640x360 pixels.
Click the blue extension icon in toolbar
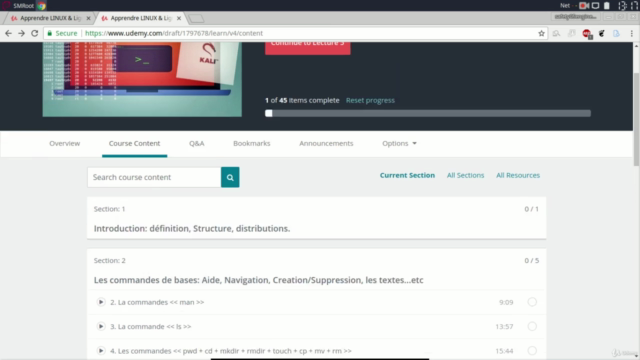(616, 33)
